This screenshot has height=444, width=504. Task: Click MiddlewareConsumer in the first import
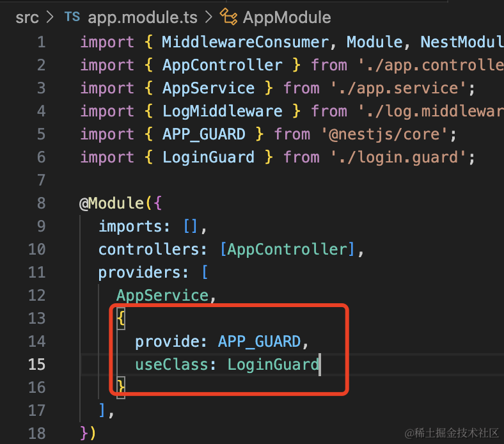(x=245, y=42)
